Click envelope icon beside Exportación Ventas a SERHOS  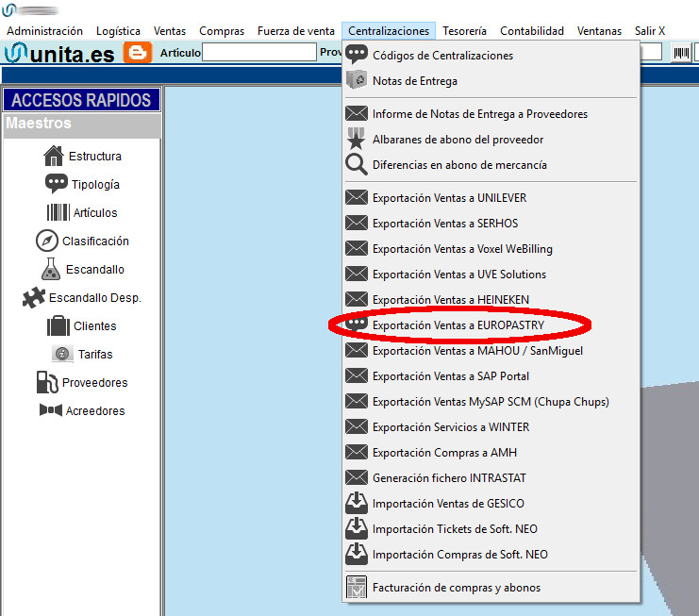357,223
